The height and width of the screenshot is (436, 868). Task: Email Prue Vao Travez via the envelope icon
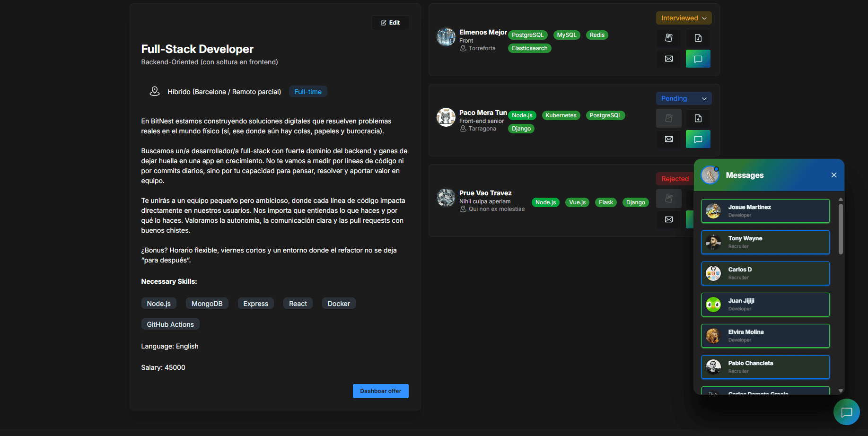pos(668,219)
